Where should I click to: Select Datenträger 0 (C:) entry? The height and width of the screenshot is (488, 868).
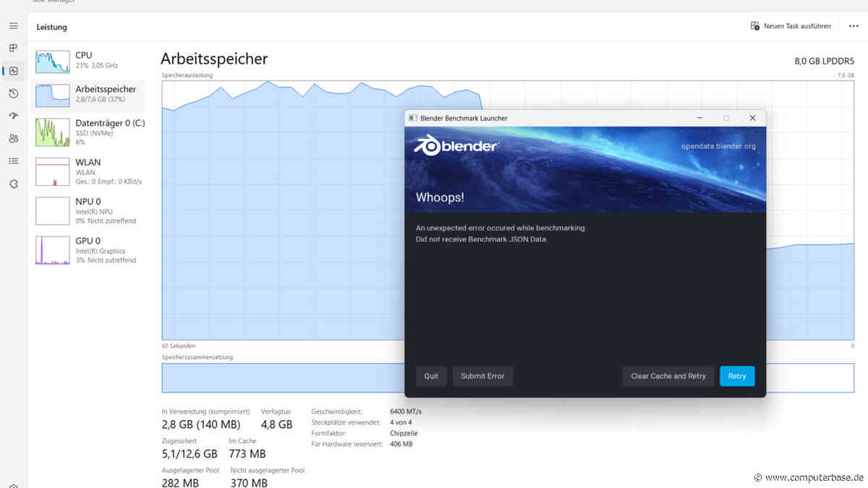pos(89,133)
